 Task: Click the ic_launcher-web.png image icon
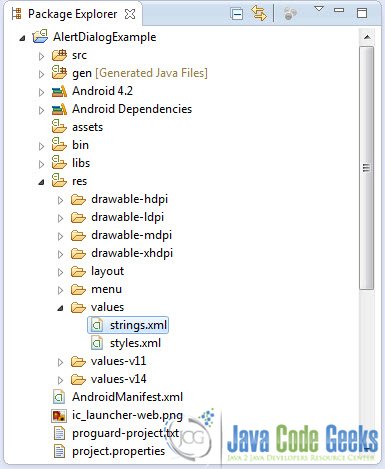tap(59, 415)
